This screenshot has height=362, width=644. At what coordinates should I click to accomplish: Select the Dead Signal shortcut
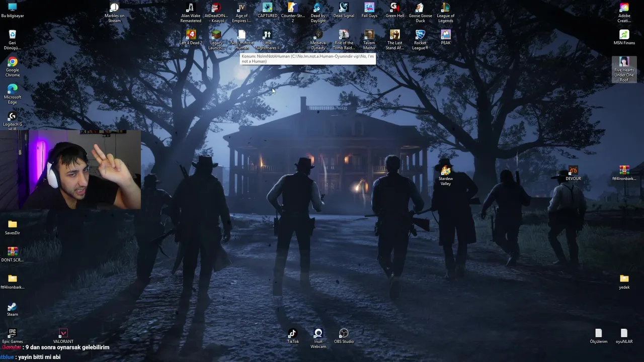(x=344, y=10)
